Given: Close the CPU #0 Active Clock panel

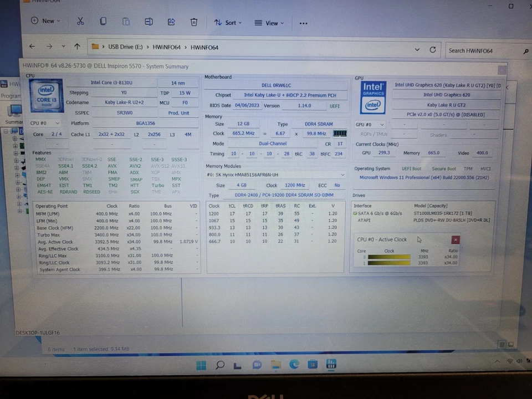Looking at the screenshot, I should point(456,240).
